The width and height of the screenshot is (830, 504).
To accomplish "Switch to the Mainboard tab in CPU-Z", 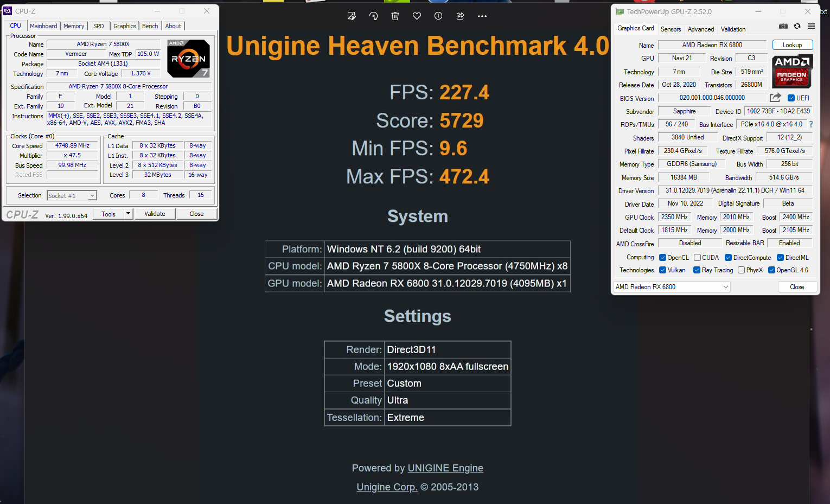I will 43,26.
